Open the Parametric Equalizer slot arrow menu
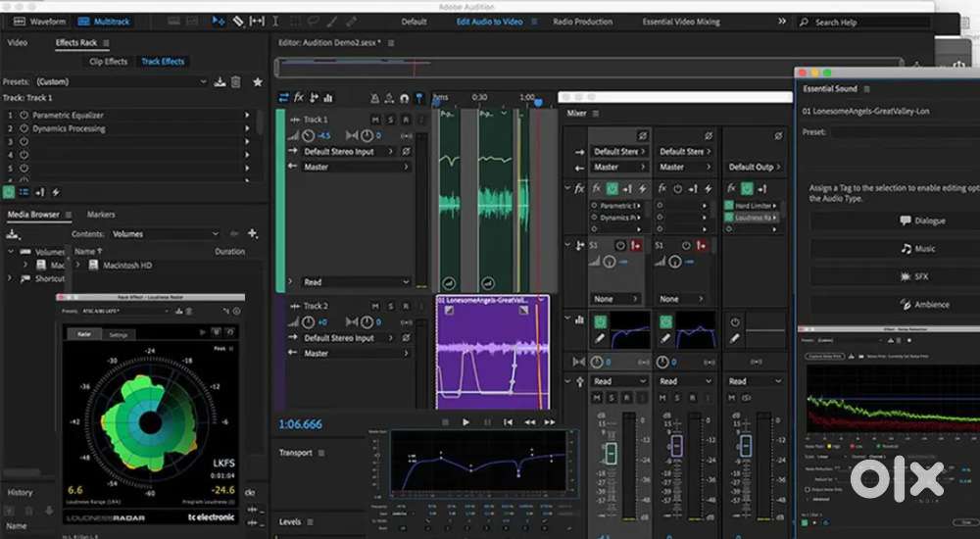 pyautogui.click(x=247, y=115)
